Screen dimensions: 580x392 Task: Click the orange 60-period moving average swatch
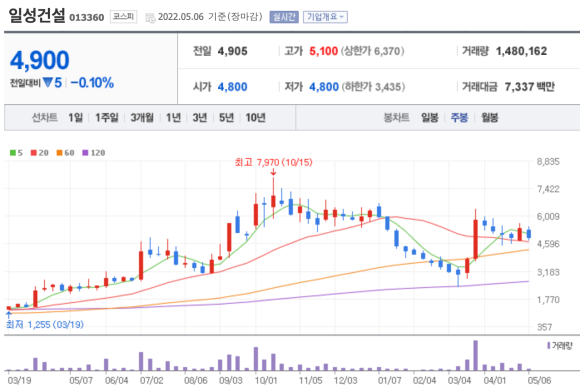click(59, 153)
